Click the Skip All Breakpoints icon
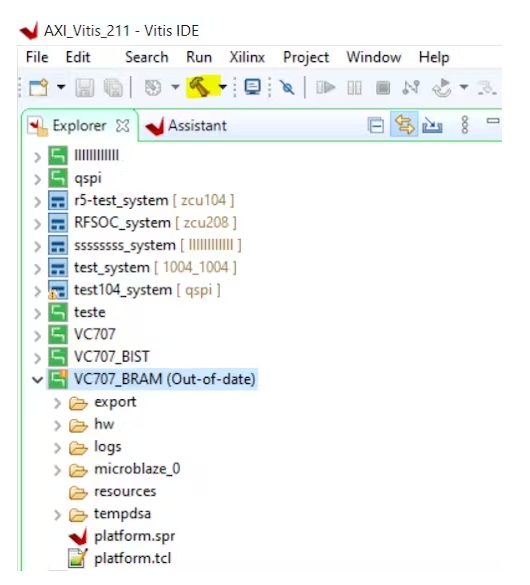 pos(287,88)
